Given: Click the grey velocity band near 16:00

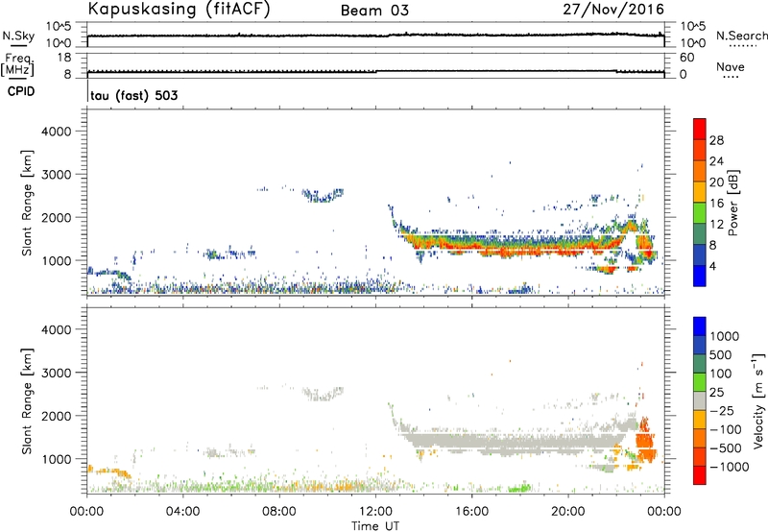Looking at the screenshot, I should (x=471, y=442).
